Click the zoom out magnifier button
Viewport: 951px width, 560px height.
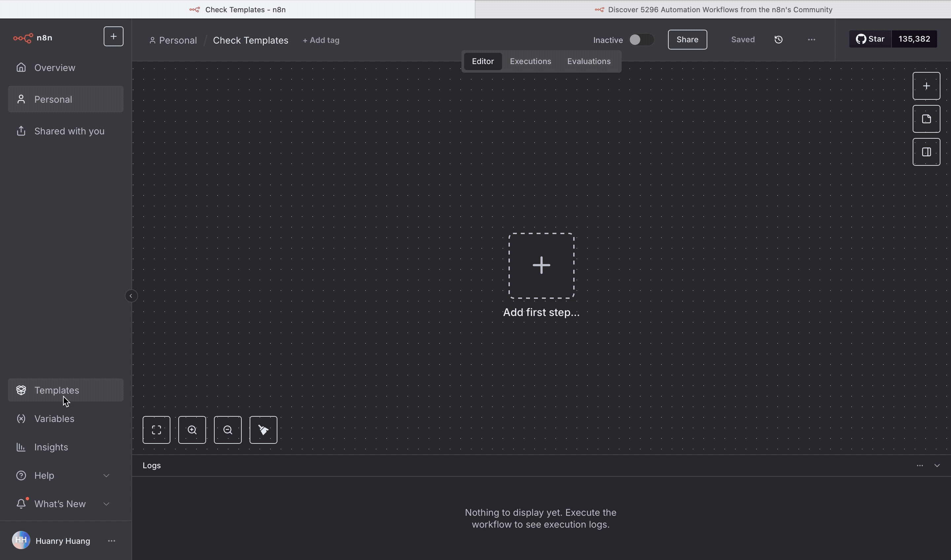[x=228, y=430]
